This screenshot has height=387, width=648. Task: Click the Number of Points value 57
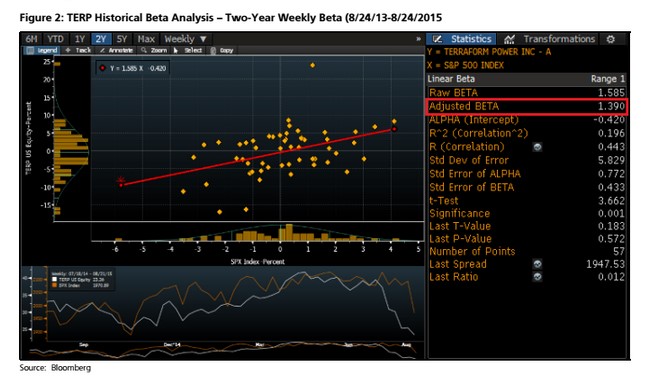pos(618,251)
